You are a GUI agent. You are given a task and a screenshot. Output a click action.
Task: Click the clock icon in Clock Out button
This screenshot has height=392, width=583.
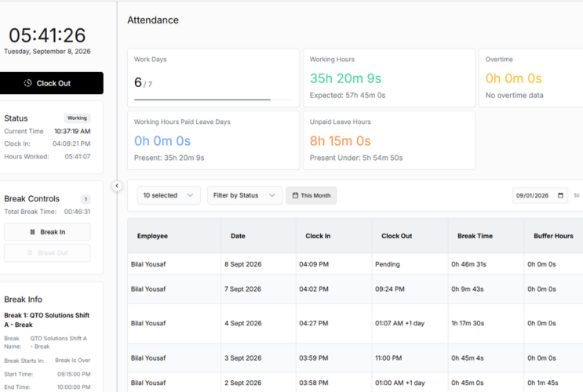(27, 83)
